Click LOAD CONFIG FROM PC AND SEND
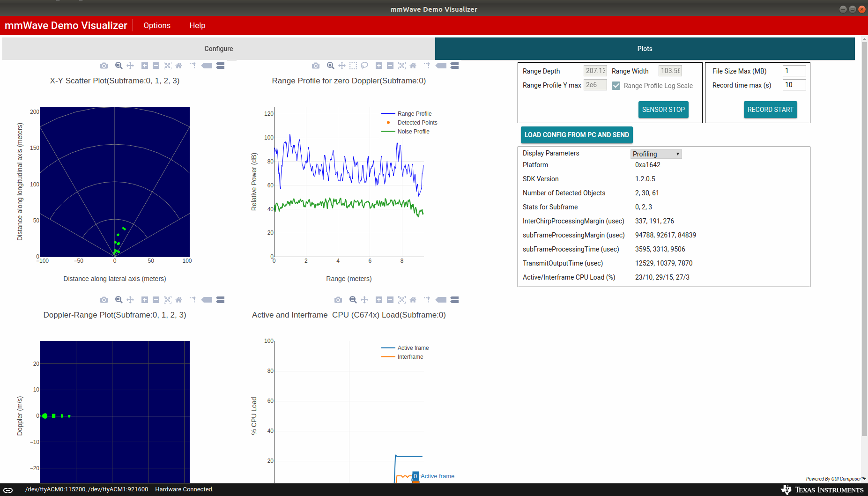Viewport: 868px width, 496px height. (x=577, y=135)
